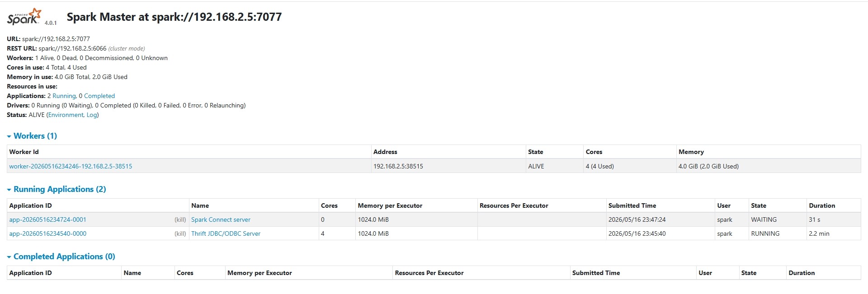The height and width of the screenshot is (294, 868).
Task: Open application app-20260516234540-0000
Action: pos(47,233)
